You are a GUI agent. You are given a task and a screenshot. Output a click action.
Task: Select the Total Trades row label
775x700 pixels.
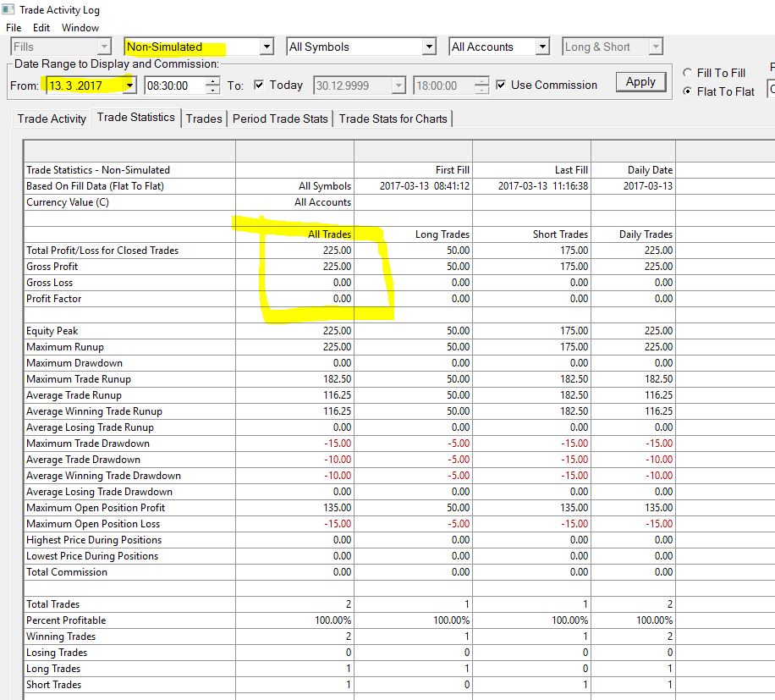coord(53,604)
